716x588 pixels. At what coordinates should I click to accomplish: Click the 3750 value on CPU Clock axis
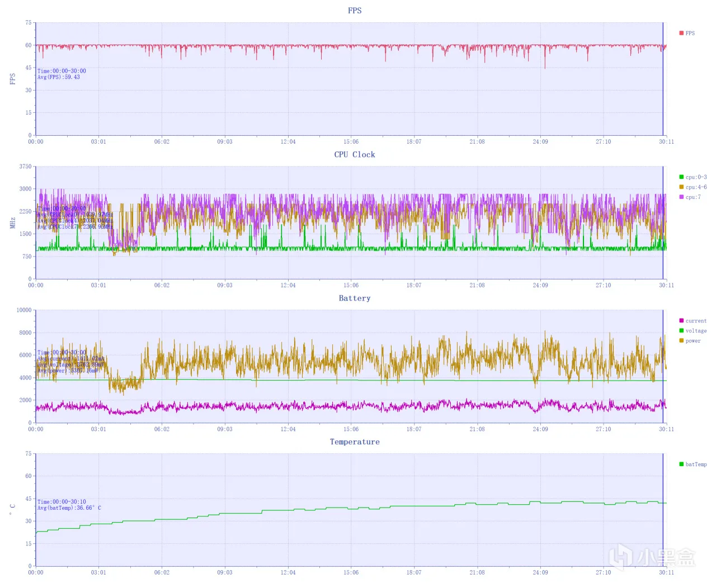pos(26,167)
